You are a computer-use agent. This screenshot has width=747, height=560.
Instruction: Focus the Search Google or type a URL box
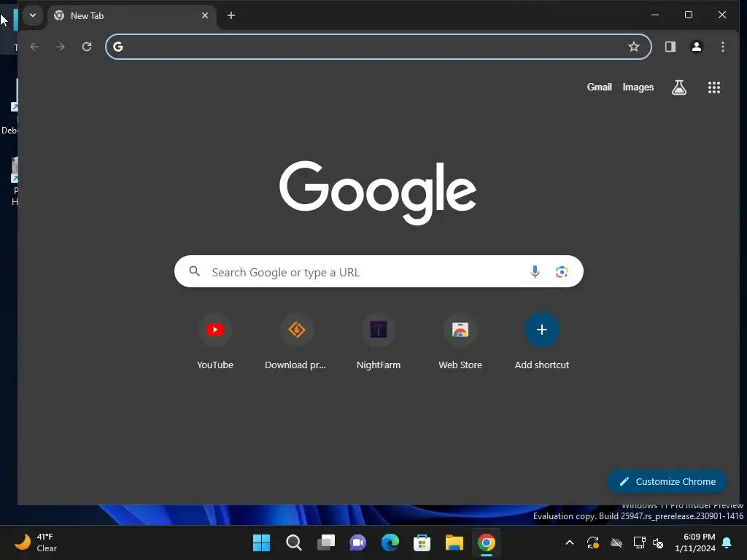coord(379,271)
